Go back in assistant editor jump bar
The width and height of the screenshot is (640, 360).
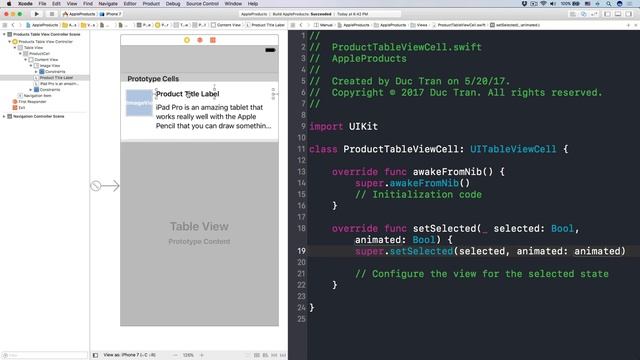tap(301, 25)
